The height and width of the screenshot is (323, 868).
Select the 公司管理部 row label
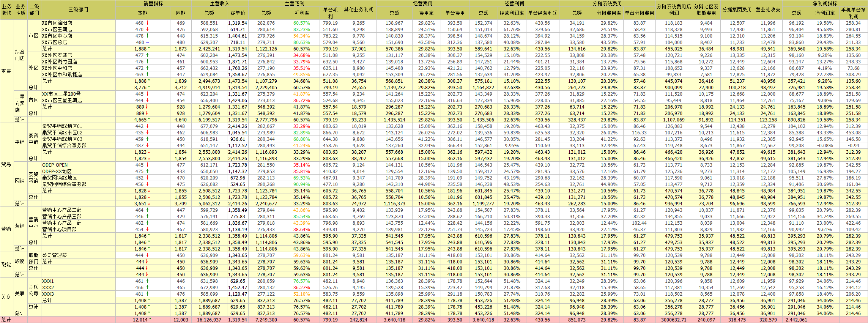coord(54,255)
